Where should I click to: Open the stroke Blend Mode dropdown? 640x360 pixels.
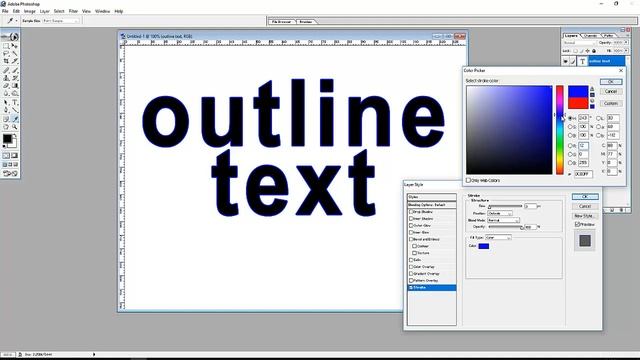(x=504, y=220)
